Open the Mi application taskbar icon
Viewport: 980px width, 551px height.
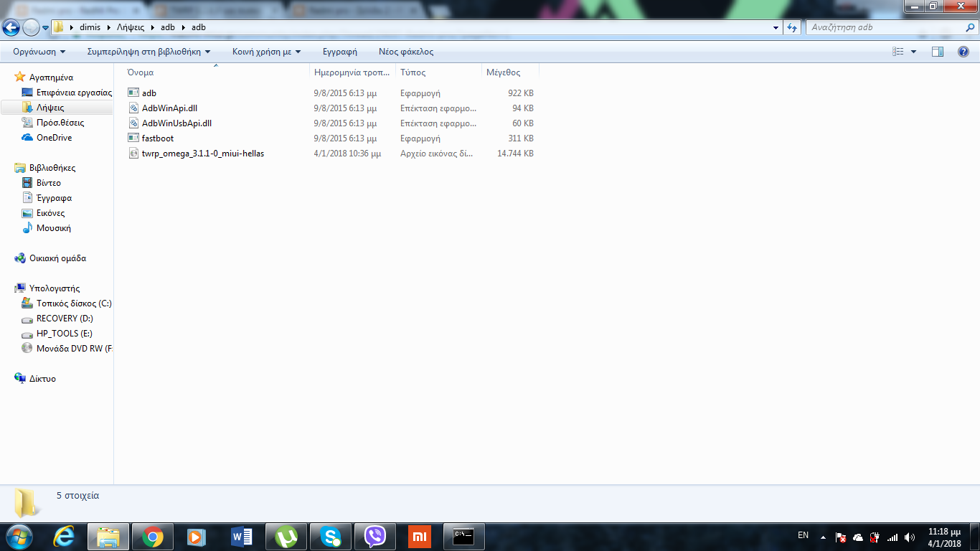point(420,537)
